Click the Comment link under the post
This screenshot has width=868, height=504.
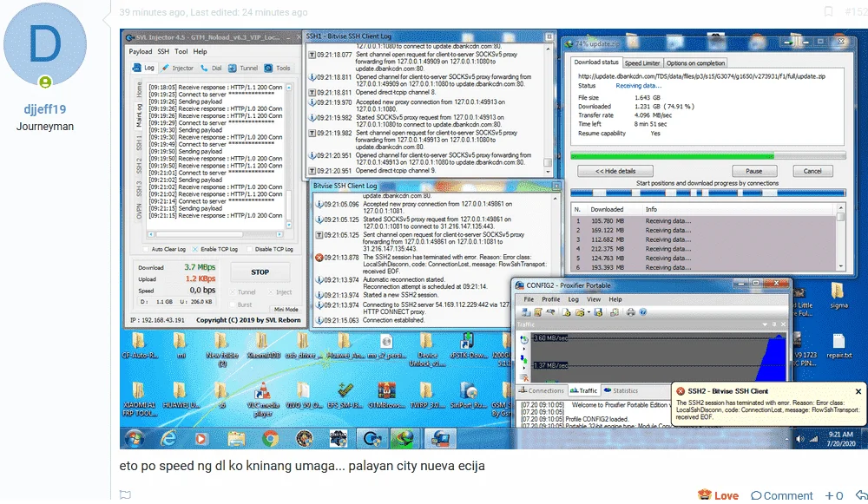coord(782,495)
